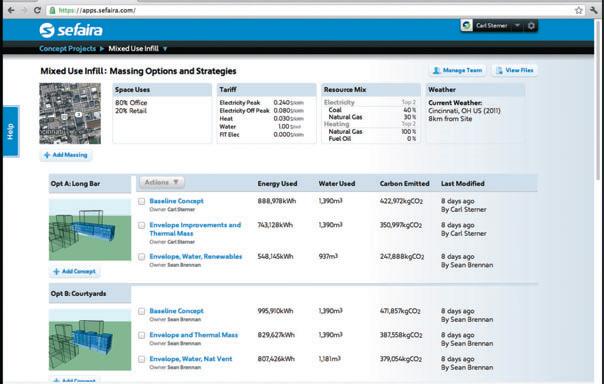Check the Opt B Baseline Concept checkbox

coord(142,311)
